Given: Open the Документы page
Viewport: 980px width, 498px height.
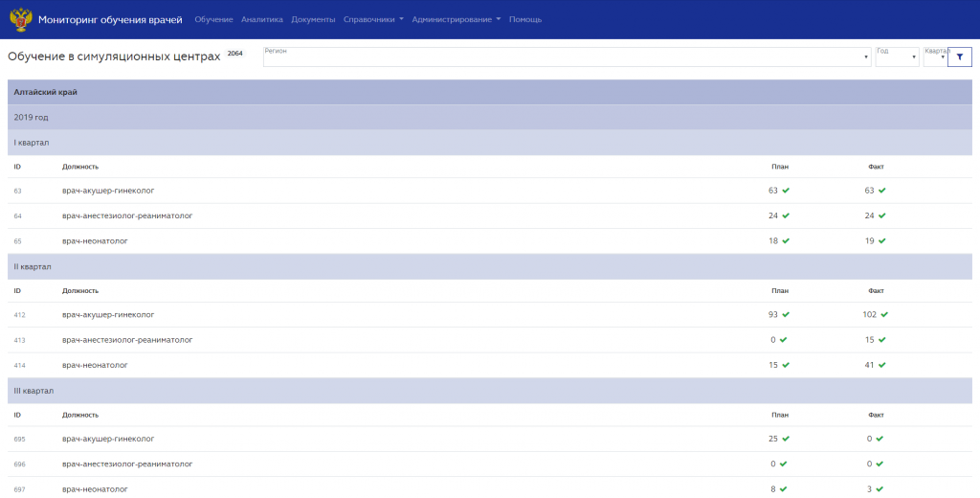Looking at the screenshot, I should pyautogui.click(x=313, y=19).
